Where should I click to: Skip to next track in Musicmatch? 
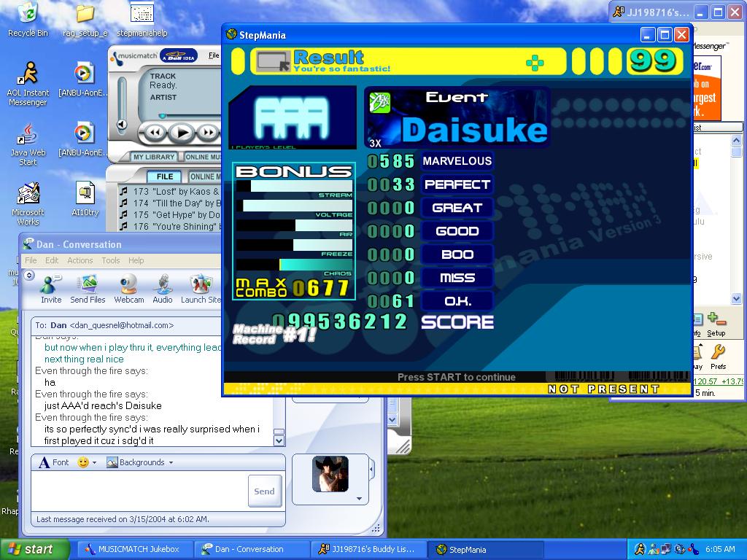pyautogui.click(x=208, y=132)
